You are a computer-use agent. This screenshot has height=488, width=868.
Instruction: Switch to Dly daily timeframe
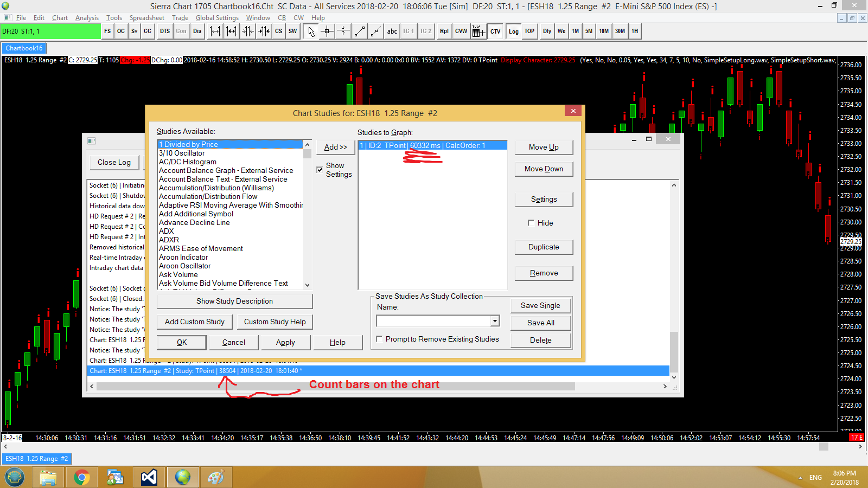pyautogui.click(x=547, y=31)
